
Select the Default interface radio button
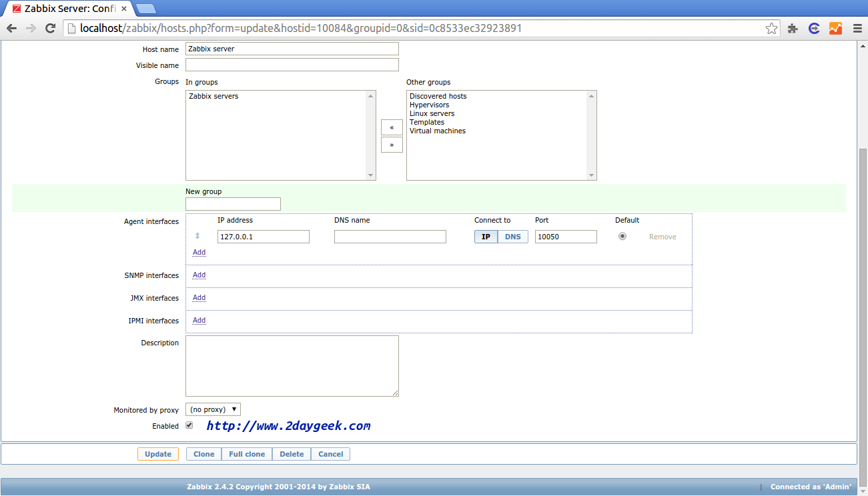click(622, 236)
